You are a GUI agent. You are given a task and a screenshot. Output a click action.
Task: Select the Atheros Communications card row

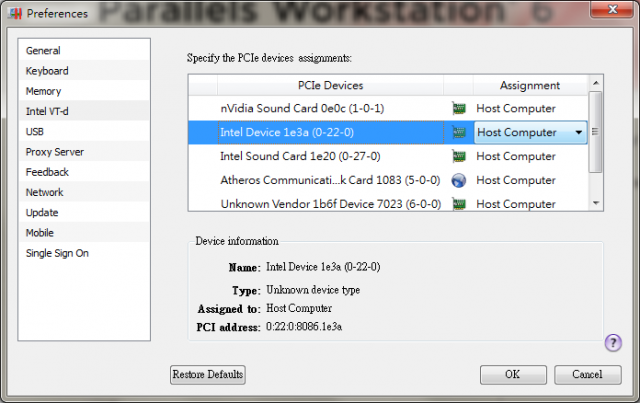click(x=388, y=180)
